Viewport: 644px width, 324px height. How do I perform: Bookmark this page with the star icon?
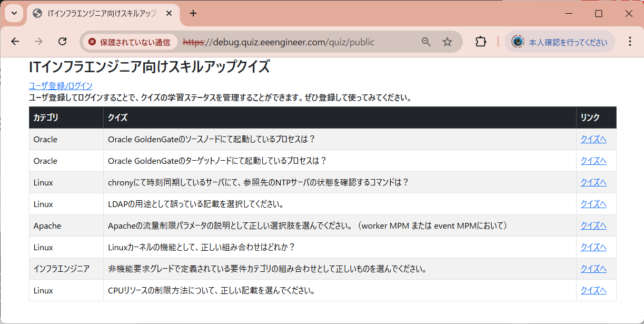pos(448,41)
